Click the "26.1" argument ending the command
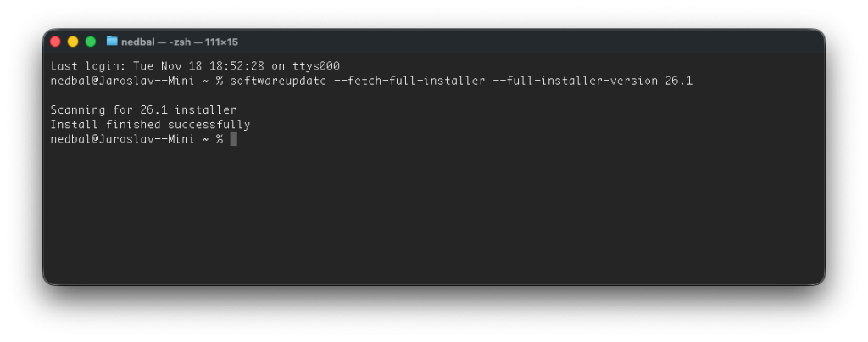Screen dimensions: 868x342 coord(680,81)
